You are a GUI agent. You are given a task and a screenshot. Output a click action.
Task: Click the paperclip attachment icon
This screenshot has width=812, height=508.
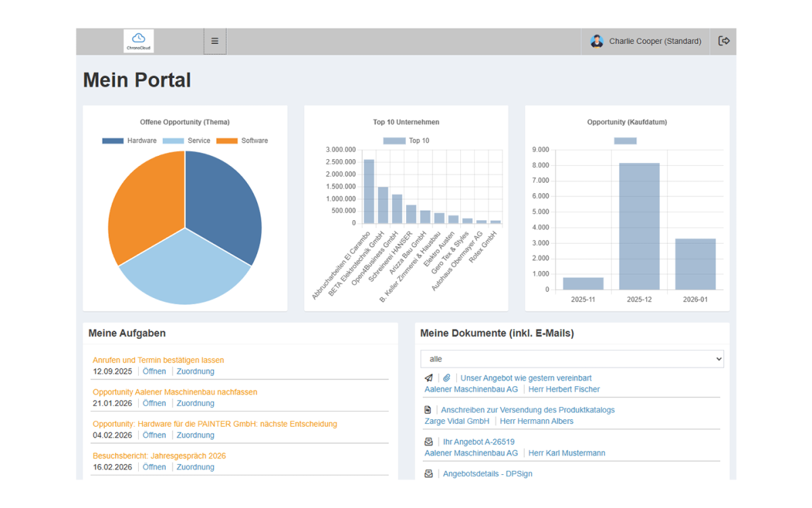447,378
